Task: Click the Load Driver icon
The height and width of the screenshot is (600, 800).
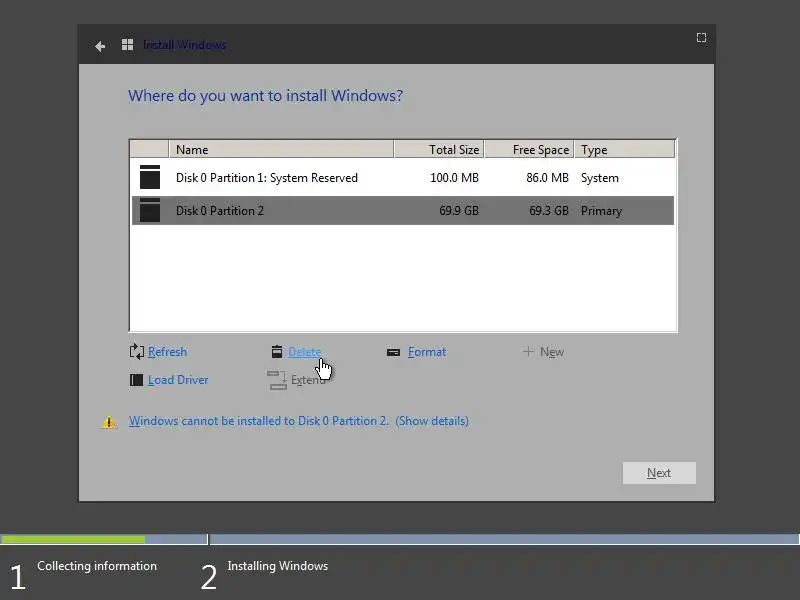Action: coord(137,380)
